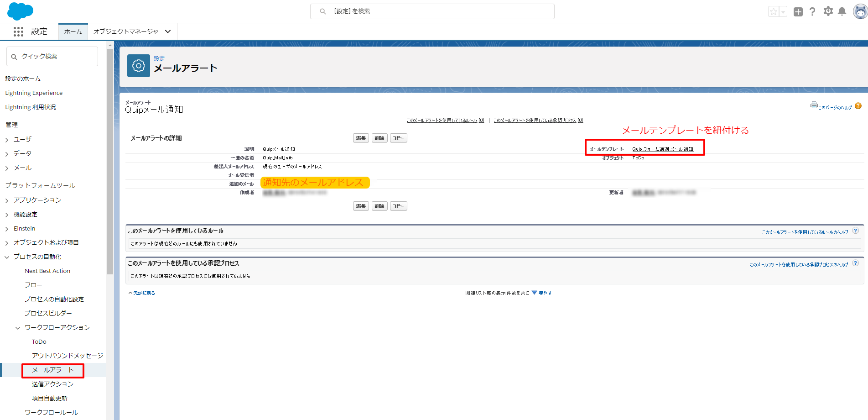
Task: Open the help question mark icon
Action: (812, 12)
